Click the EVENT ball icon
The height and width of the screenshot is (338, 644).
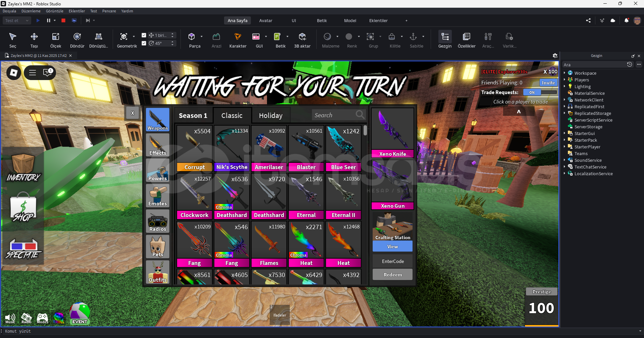[x=79, y=314]
